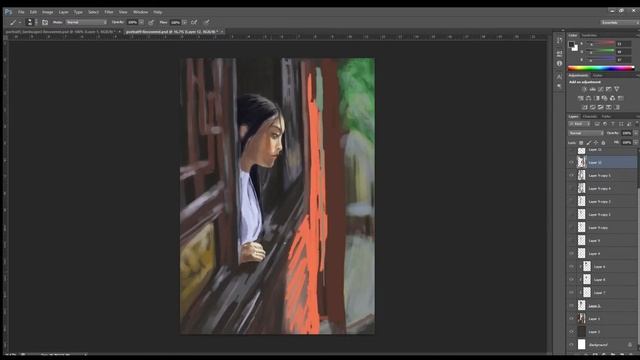This screenshot has width=640, height=360.
Task: Click the brush Opacity value field
Action: point(132,22)
